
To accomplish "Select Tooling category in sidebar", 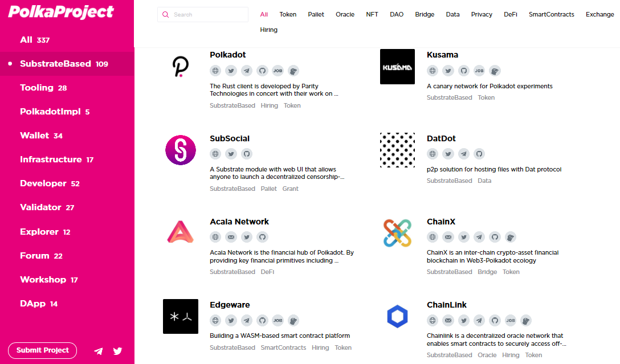I will point(43,88).
